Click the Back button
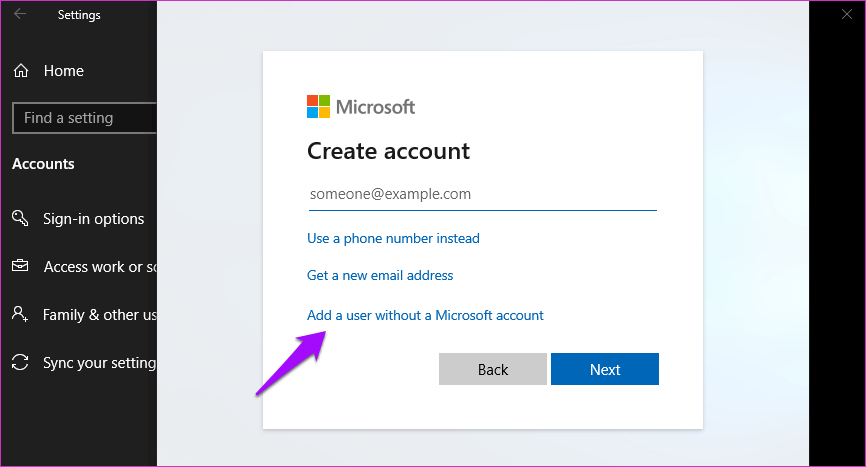 coord(493,369)
